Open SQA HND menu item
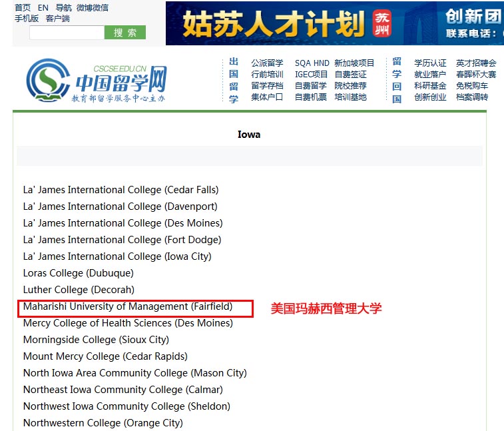 (x=312, y=63)
